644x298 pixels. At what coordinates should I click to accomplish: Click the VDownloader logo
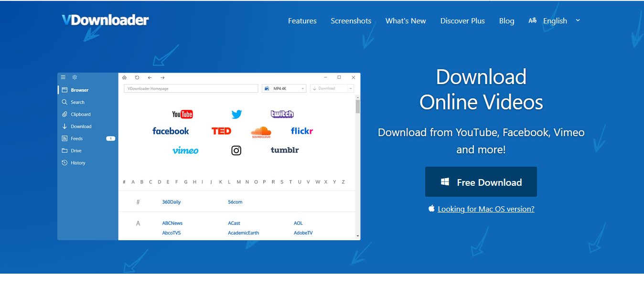coord(105,20)
